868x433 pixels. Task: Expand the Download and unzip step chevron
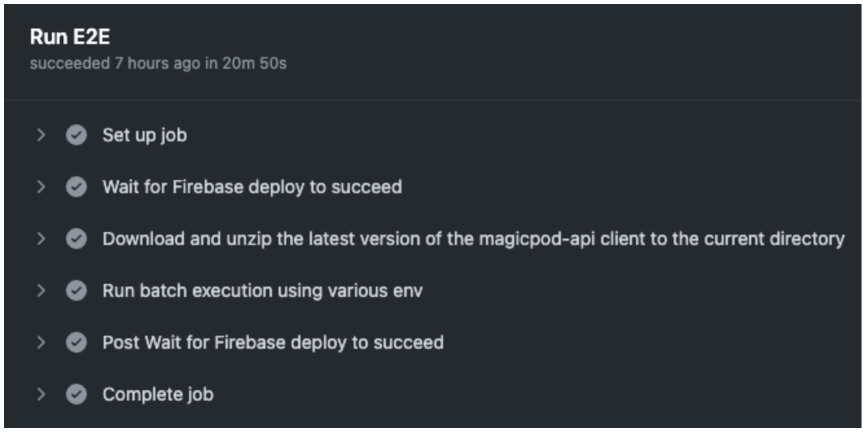coord(41,239)
